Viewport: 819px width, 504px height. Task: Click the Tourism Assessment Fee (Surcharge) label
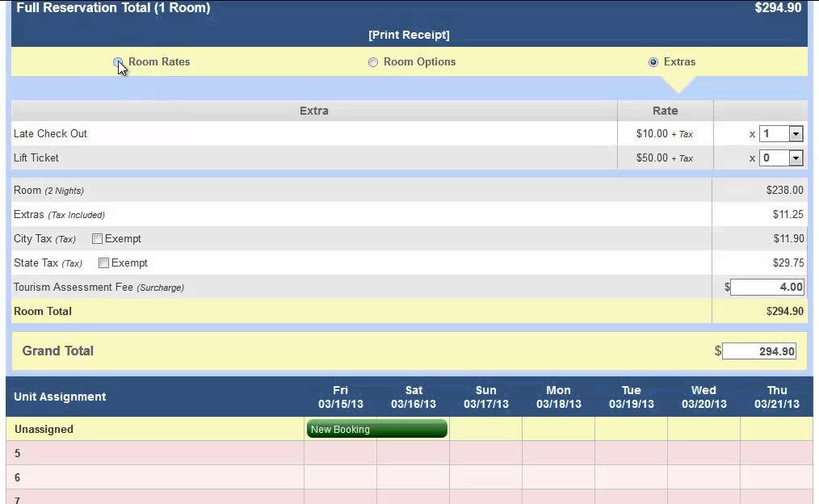[x=99, y=288]
